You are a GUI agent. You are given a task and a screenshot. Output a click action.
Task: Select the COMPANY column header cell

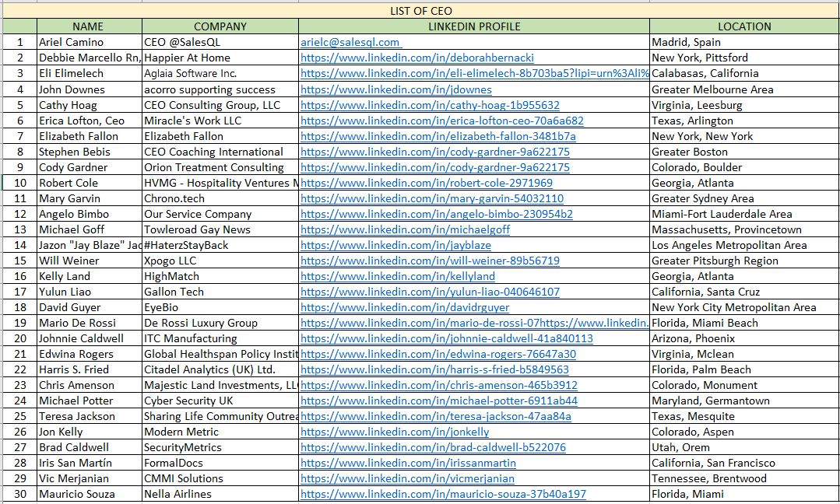pyautogui.click(x=220, y=26)
